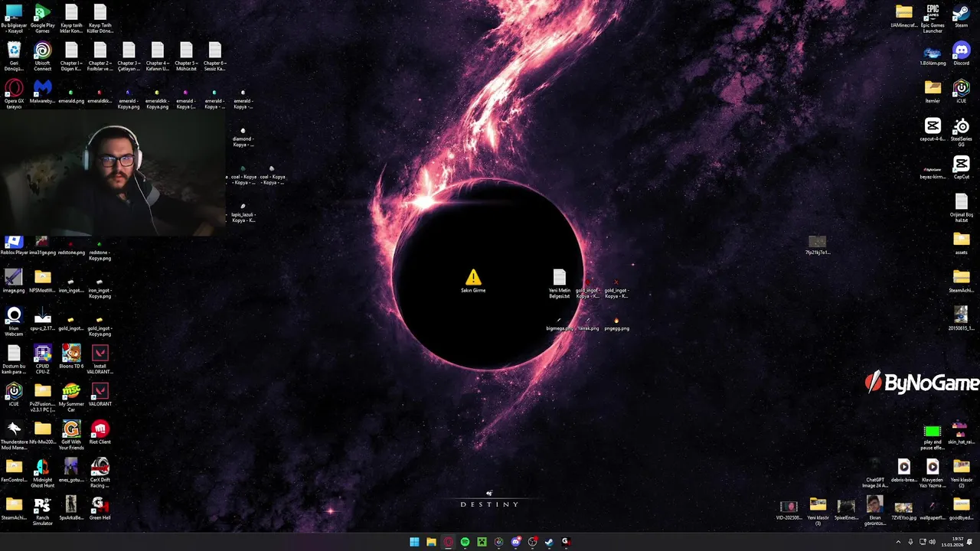Launch CarX Drift Racing shortcut
This screenshot has width=980, height=551.
pyautogui.click(x=100, y=474)
